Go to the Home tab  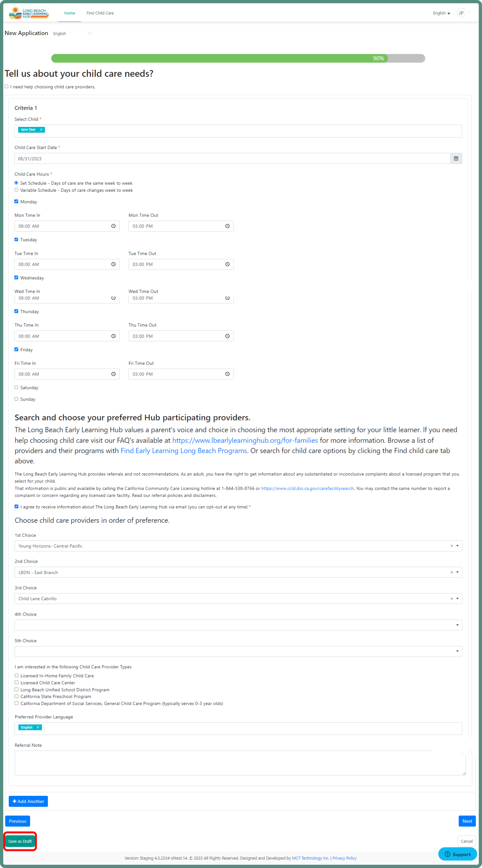[x=69, y=13]
